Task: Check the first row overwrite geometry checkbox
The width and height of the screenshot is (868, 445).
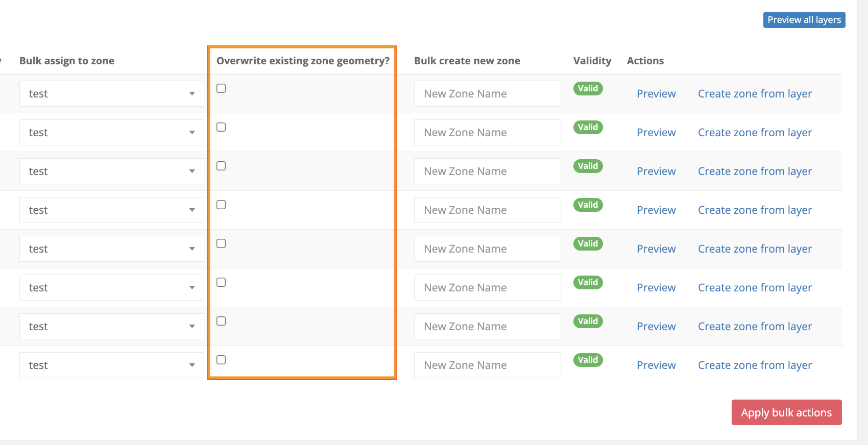Action: (221, 88)
